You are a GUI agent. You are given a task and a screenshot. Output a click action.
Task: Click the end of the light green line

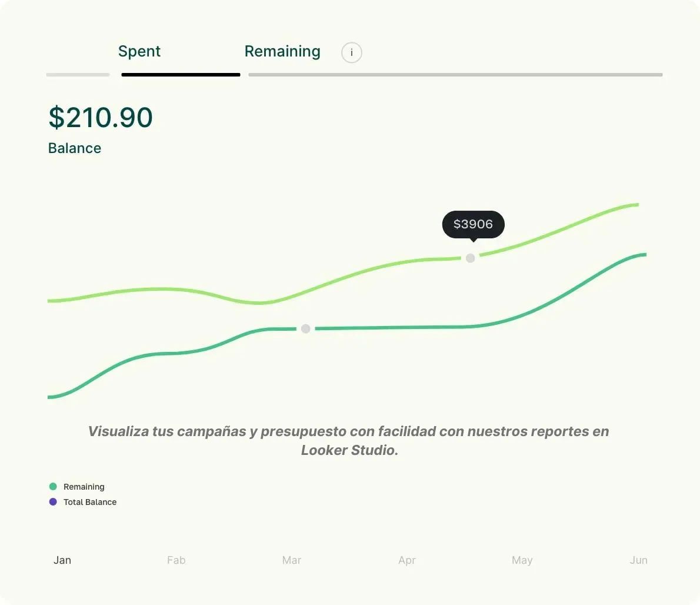coord(637,204)
